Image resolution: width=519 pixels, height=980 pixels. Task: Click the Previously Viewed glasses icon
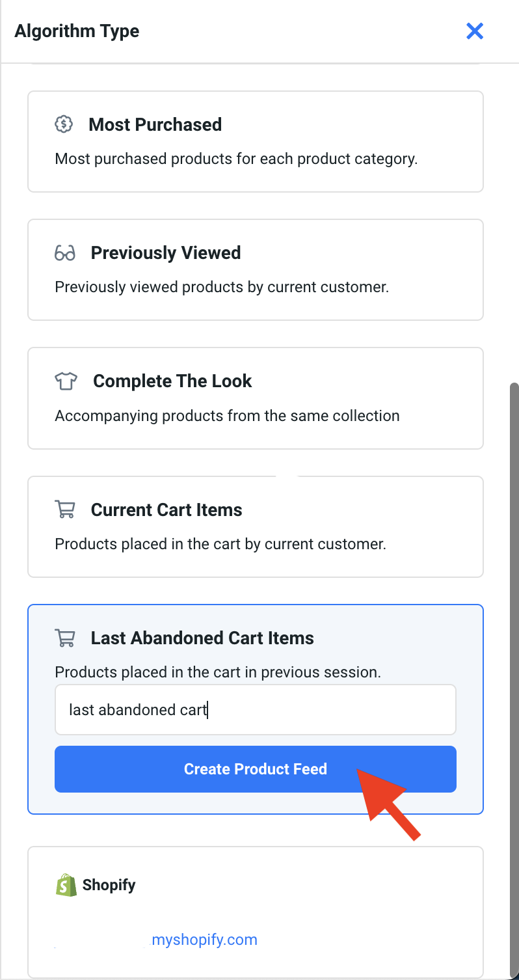(65, 253)
